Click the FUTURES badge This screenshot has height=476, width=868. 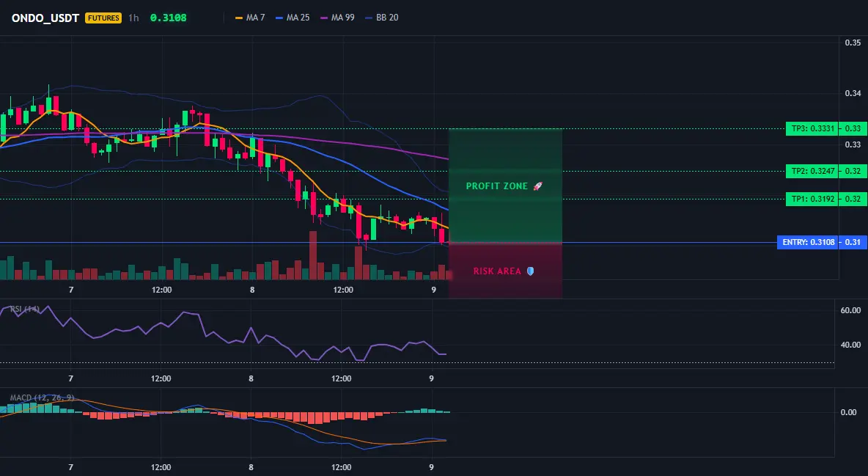tap(103, 18)
